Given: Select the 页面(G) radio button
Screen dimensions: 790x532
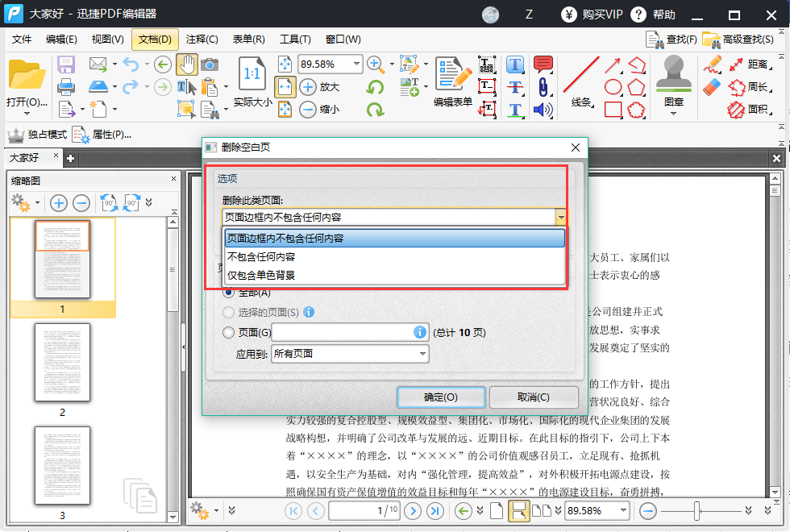Looking at the screenshot, I should coord(229,332).
